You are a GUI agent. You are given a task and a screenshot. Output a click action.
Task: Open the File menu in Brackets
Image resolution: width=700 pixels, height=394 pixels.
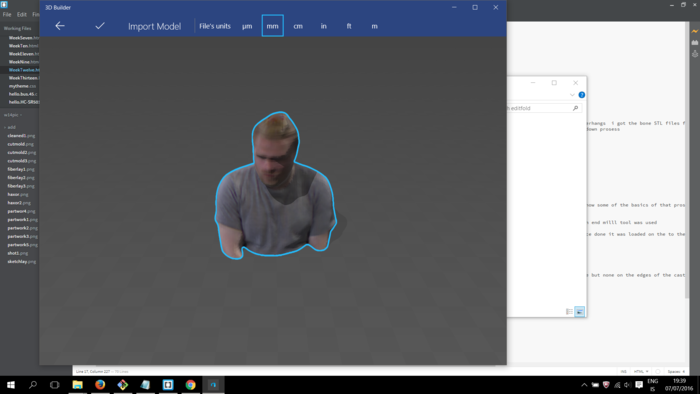[7, 14]
